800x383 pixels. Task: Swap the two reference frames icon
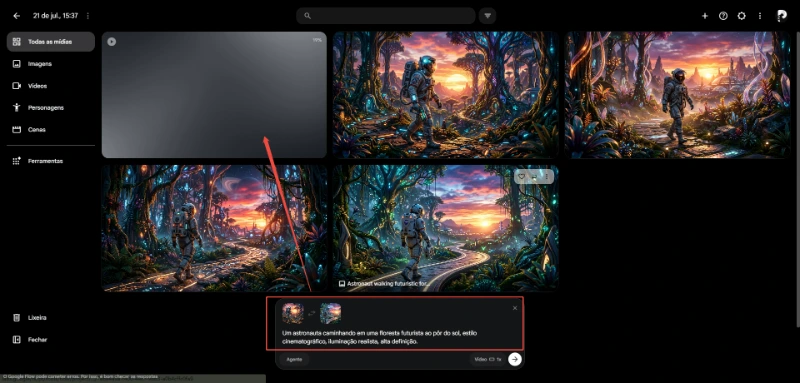pyautogui.click(x=312, y=314)
